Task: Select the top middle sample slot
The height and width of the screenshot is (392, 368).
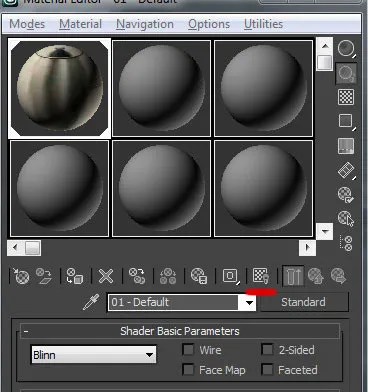Action: (162, 88)
